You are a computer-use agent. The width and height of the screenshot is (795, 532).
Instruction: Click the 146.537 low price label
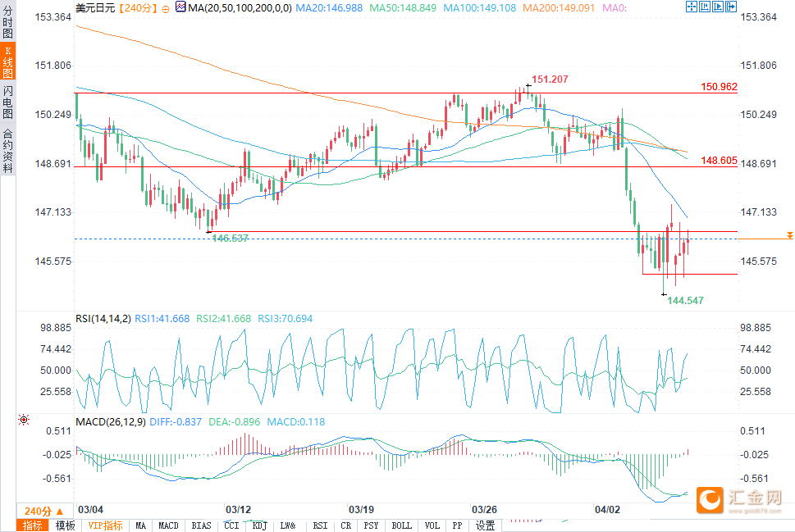pos(231,239)
